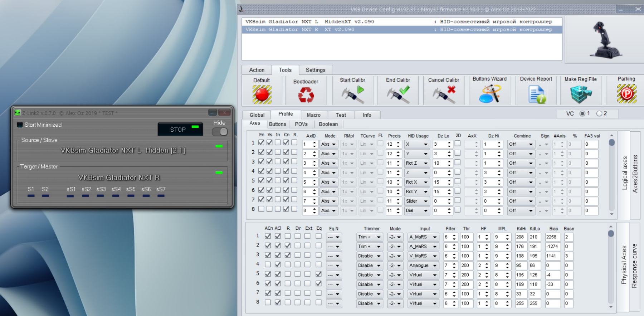Enable the En checkbox for axis 8
The image size is (644, 316).
pyautogui.click(x=262, y=209)
